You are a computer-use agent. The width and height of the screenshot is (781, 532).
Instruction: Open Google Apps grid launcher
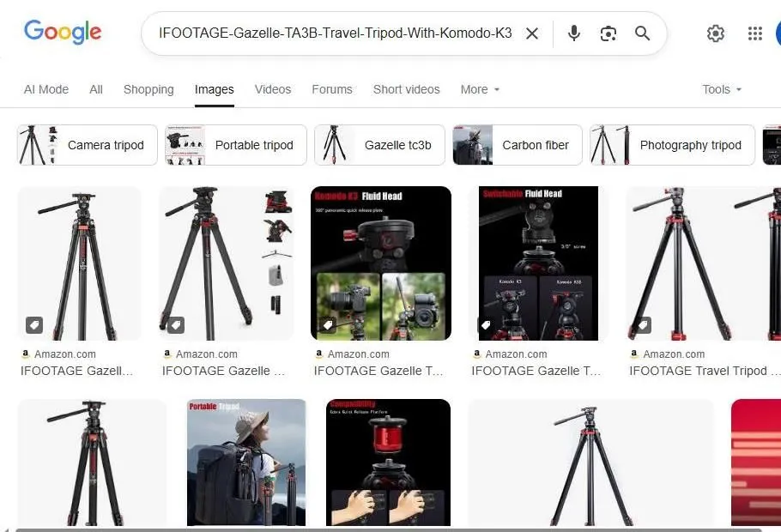pyautogui.click(x=754, y=33)
